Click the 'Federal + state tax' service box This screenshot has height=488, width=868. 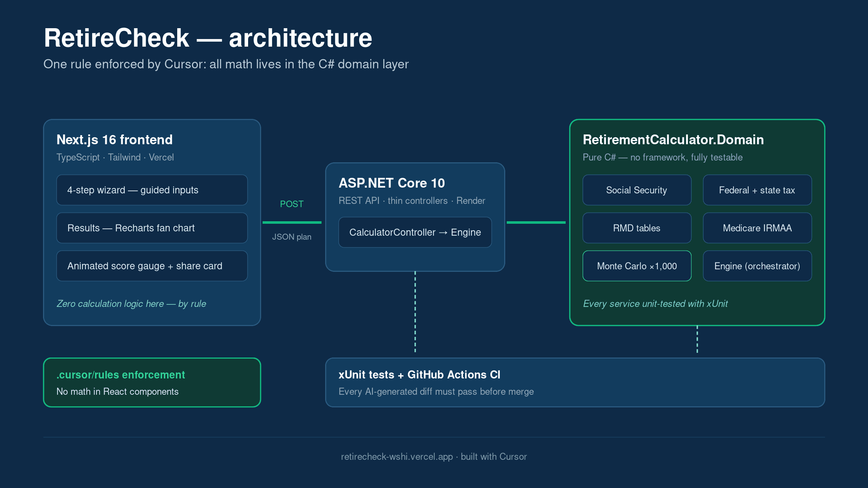(757, 190)
